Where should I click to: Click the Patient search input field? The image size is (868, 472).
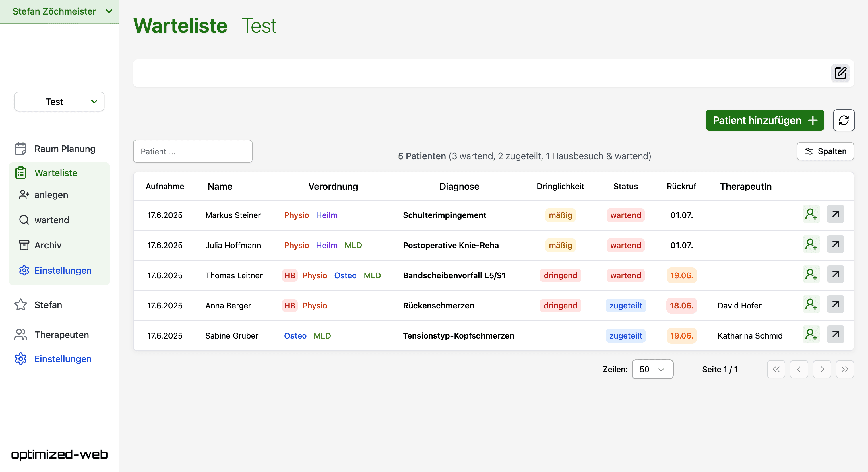[193, 151]
